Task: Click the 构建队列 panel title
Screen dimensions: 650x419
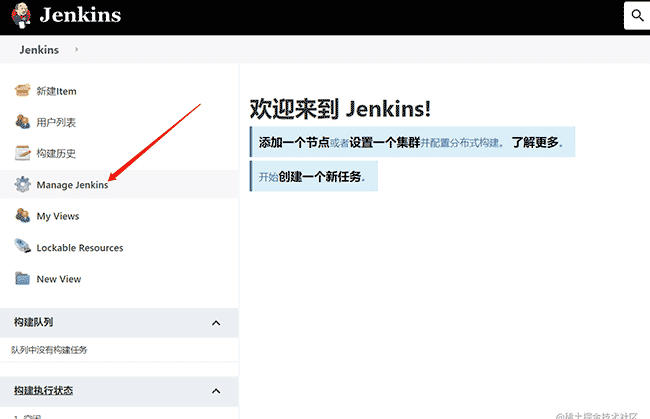Action: pyautogui.click(x=33, y=322)
